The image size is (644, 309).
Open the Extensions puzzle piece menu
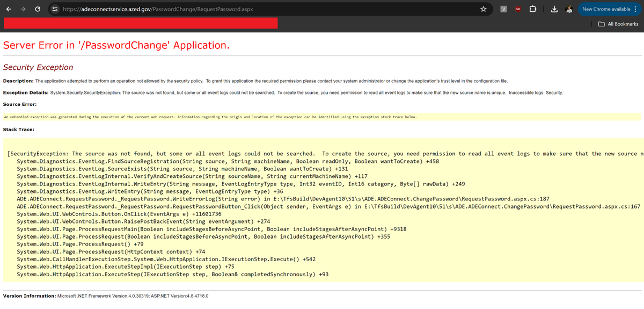pyautogui.click(x=533, y=9)
